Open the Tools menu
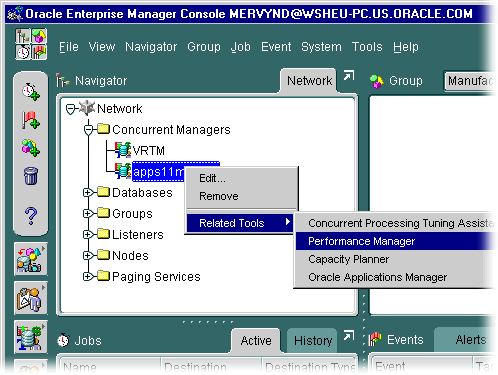498x375 pixels. 367,47
